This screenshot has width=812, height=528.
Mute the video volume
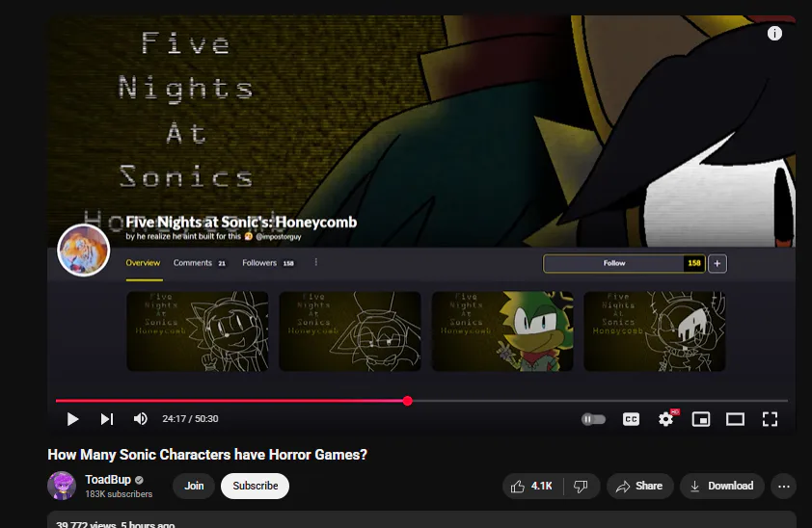(x=141, y=419)
